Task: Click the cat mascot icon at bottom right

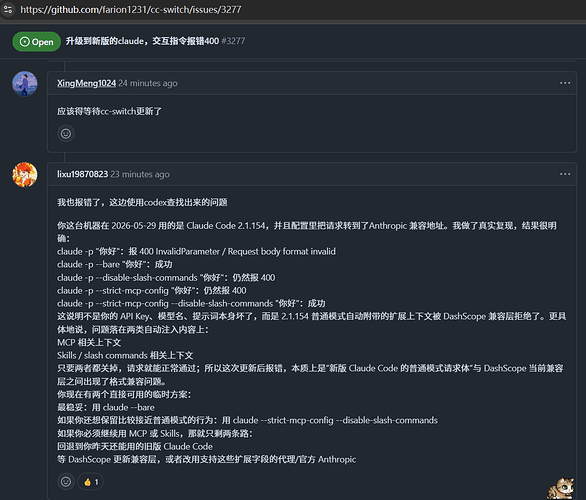Action: (561, 488)
